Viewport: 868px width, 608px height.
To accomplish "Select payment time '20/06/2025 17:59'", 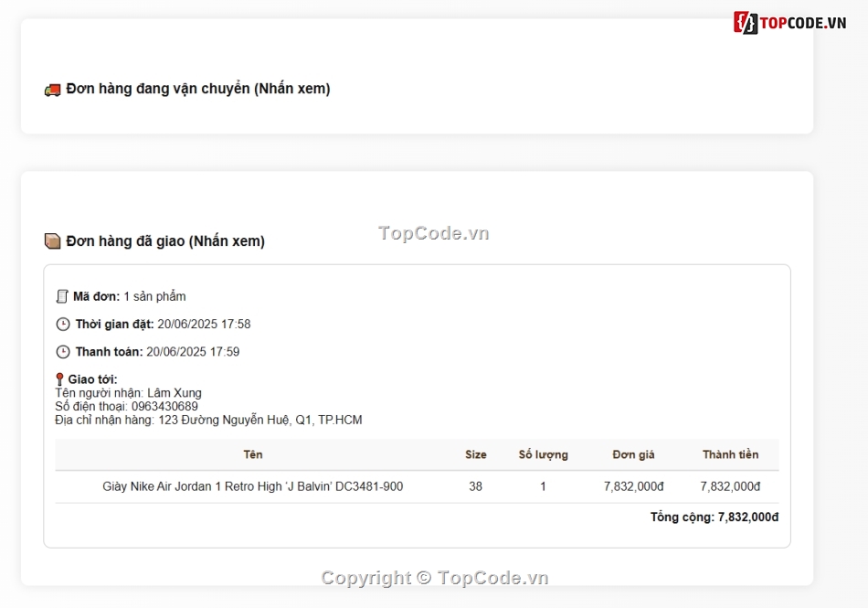I will point(193,352).
